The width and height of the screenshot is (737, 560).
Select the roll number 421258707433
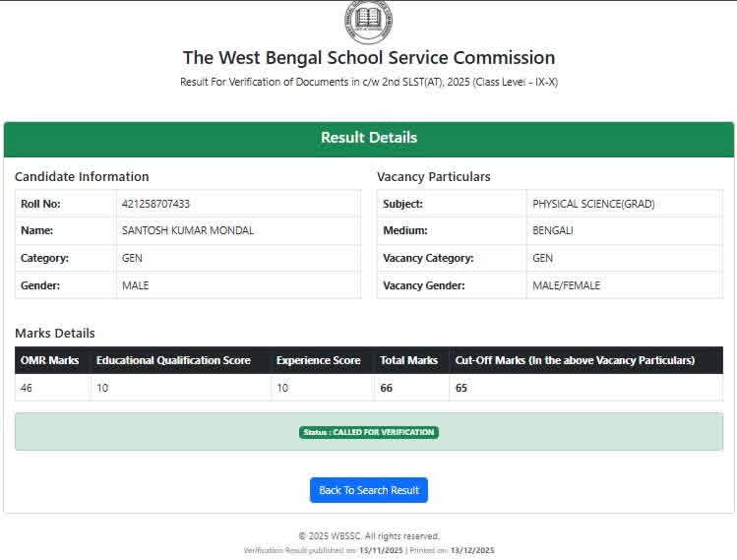(x=155, y=204)
